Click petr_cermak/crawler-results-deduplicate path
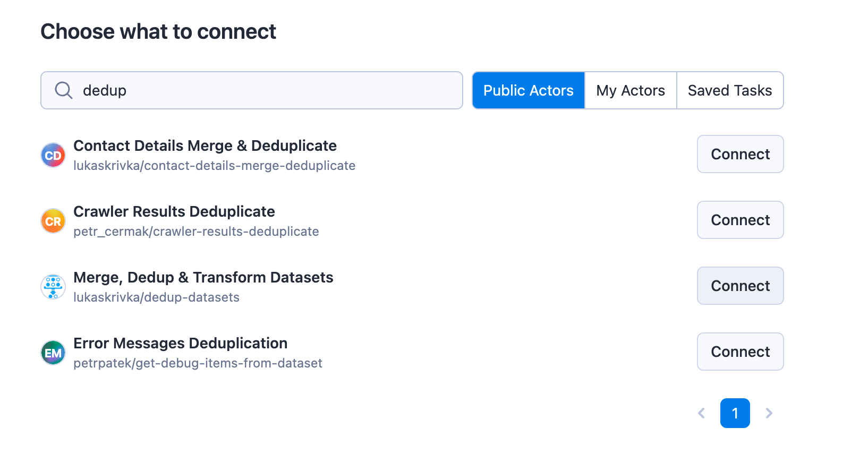Screen dimensions: 868x462 tap(196, 232)
